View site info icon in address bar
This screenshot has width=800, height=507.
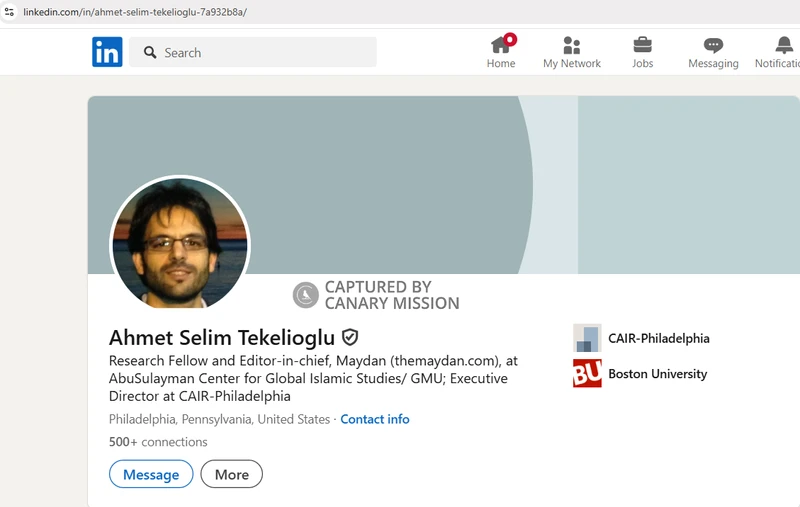(x=9, y=12)
